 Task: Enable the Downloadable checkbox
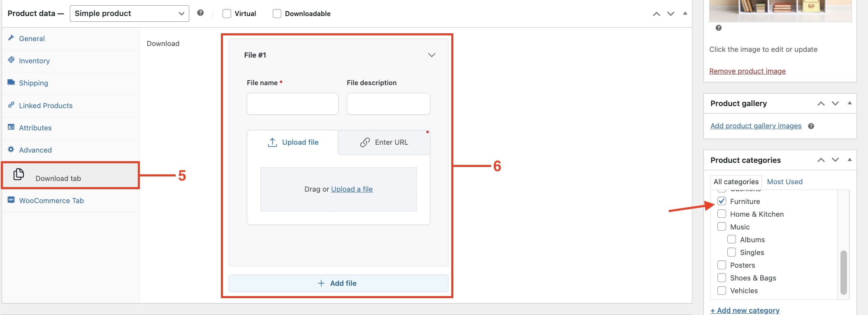pyautogui.click(x=277, y=14)
